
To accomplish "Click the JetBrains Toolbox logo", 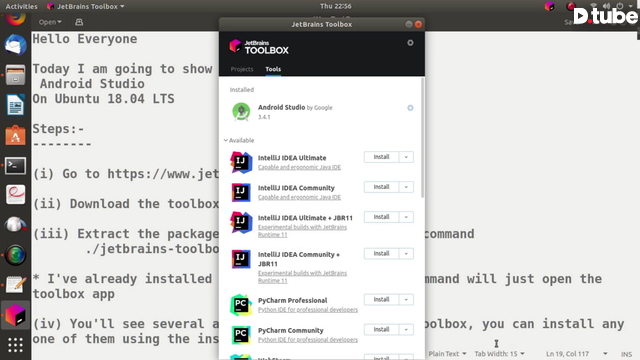I will 259,47.
